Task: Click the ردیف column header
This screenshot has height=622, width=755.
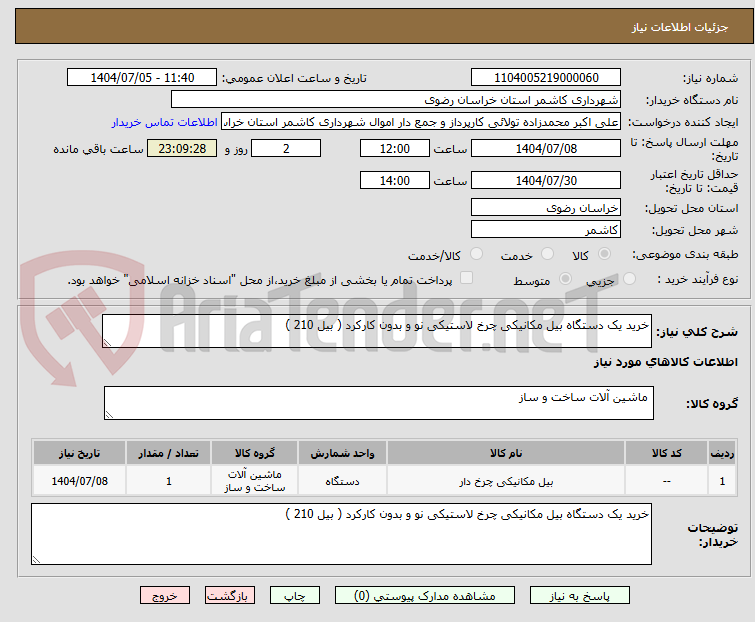Action: pos(722,453)
